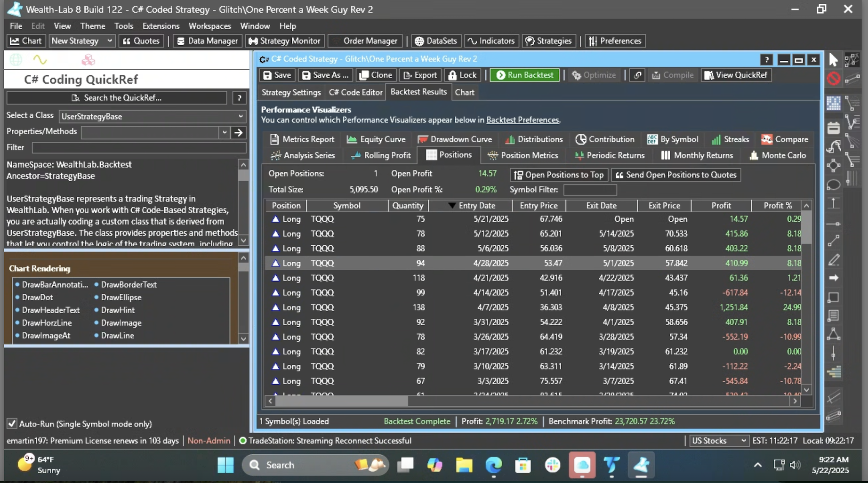Switch to the C# Code Editor tab
Image resolution: width=868 pixels, height=483 pixels.
click(355, 92)
